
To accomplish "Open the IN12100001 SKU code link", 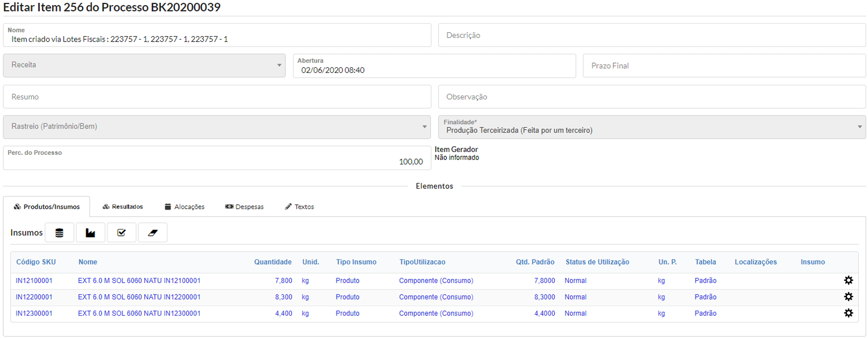I will (34, 281).
